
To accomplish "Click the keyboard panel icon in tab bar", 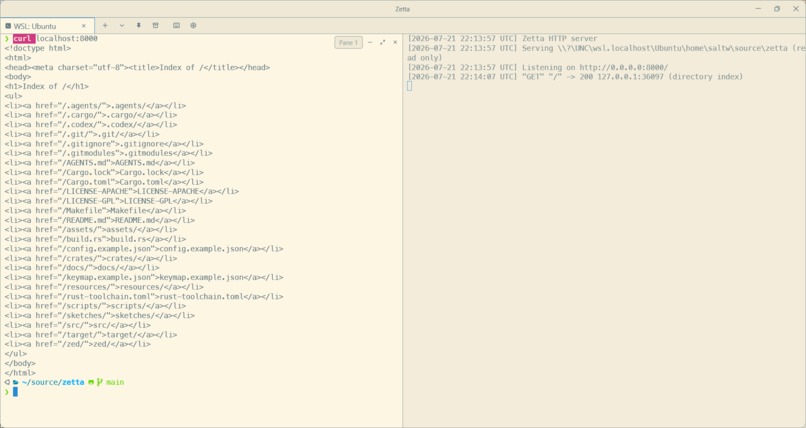I will 176,25.
